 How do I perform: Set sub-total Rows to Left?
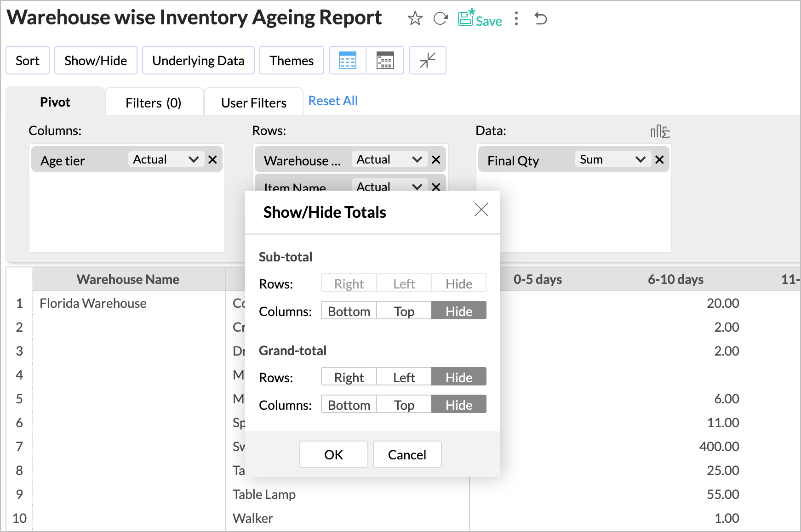click(404, 283)
